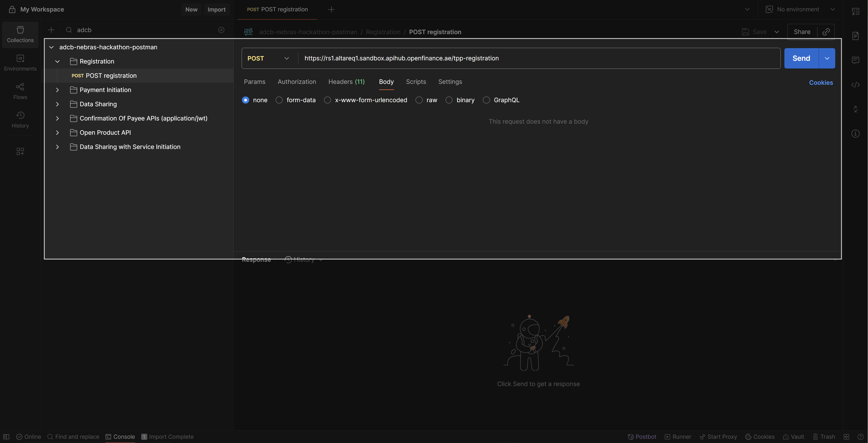The height and width of the screenshot is (443, 868).
Task: Clear the collection search field
Action: point(221,30)
